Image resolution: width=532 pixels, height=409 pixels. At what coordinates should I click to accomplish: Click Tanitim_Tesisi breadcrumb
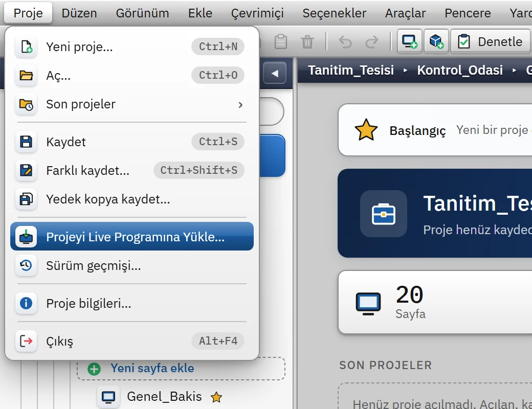click(x=351, y=70)
